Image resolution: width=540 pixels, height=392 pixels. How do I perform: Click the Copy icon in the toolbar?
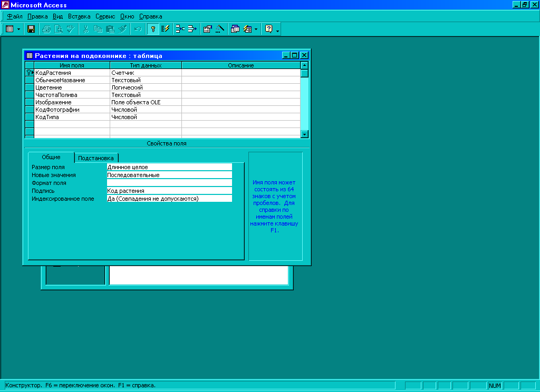(x=98, y=29)
